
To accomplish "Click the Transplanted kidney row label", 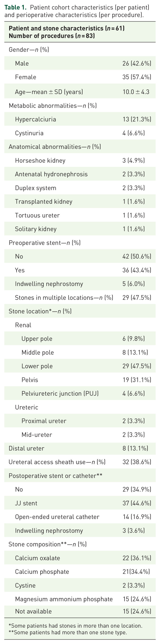I will (44, 202).
